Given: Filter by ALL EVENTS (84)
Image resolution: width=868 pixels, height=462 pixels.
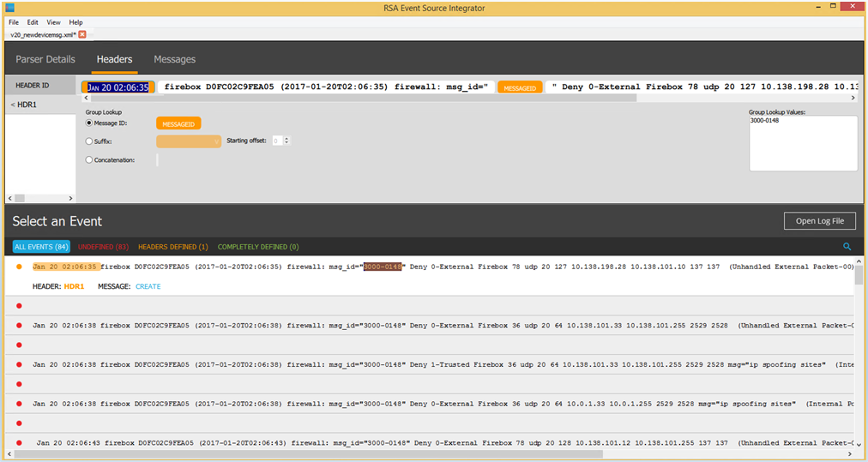Looking at the screenshot, I should 41,247.
